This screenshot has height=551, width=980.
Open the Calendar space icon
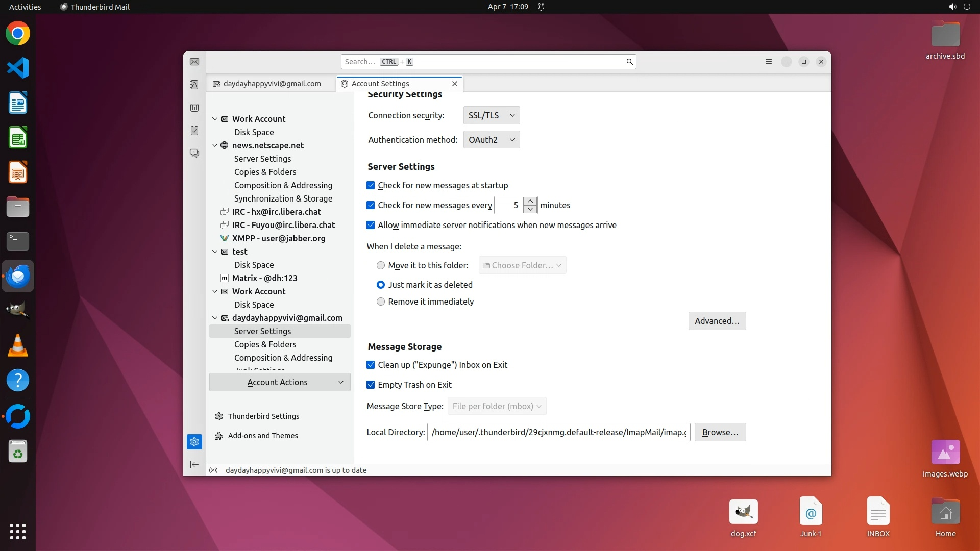194,108
